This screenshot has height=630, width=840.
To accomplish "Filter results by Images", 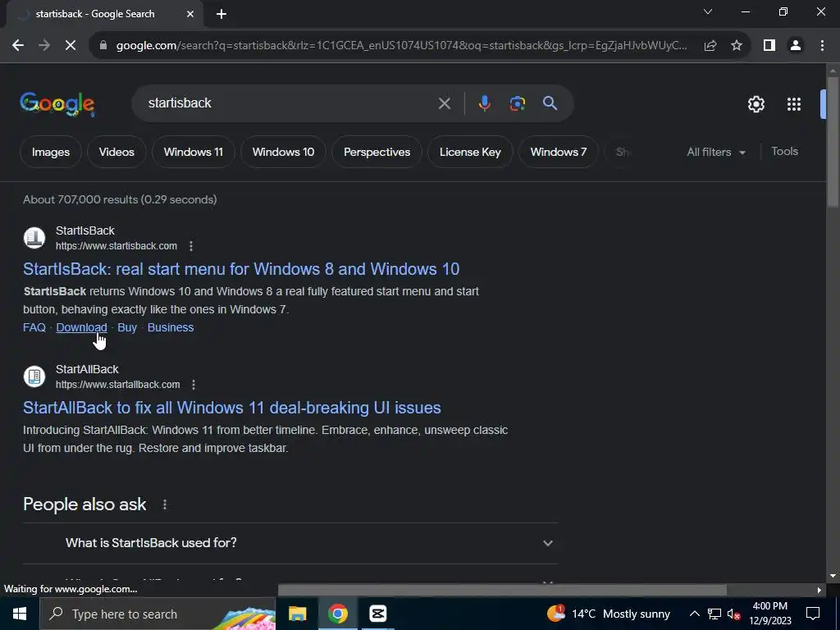I will (x=51, y=152).
